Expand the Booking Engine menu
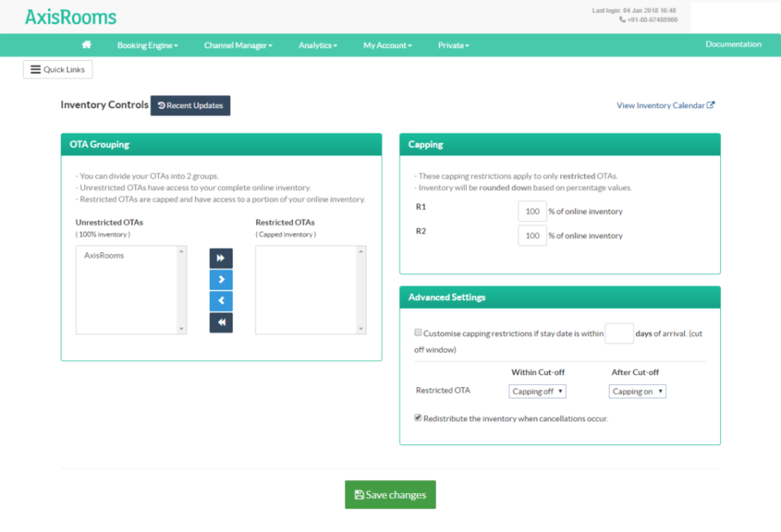Screen dimensions: 781x532 (147, 46)
